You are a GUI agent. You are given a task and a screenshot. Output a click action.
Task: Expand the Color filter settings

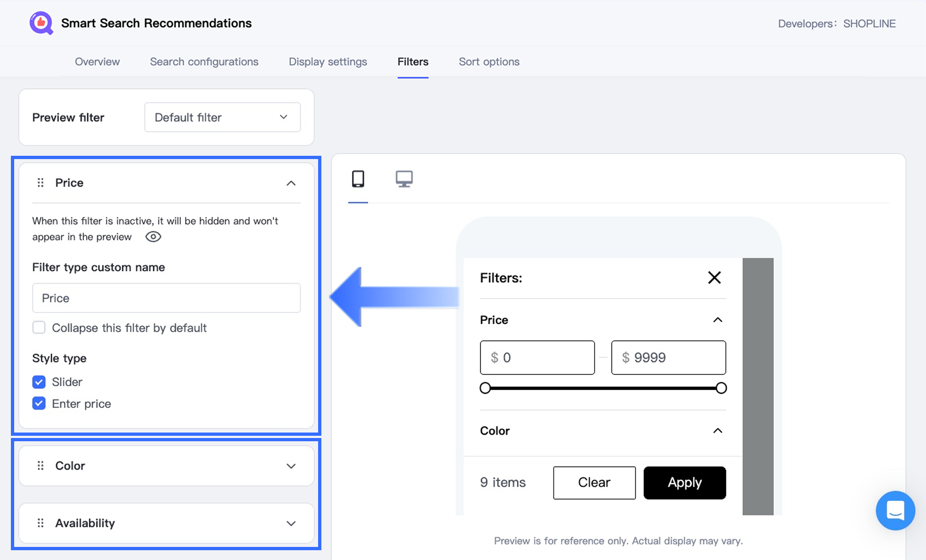click(291, 466)
